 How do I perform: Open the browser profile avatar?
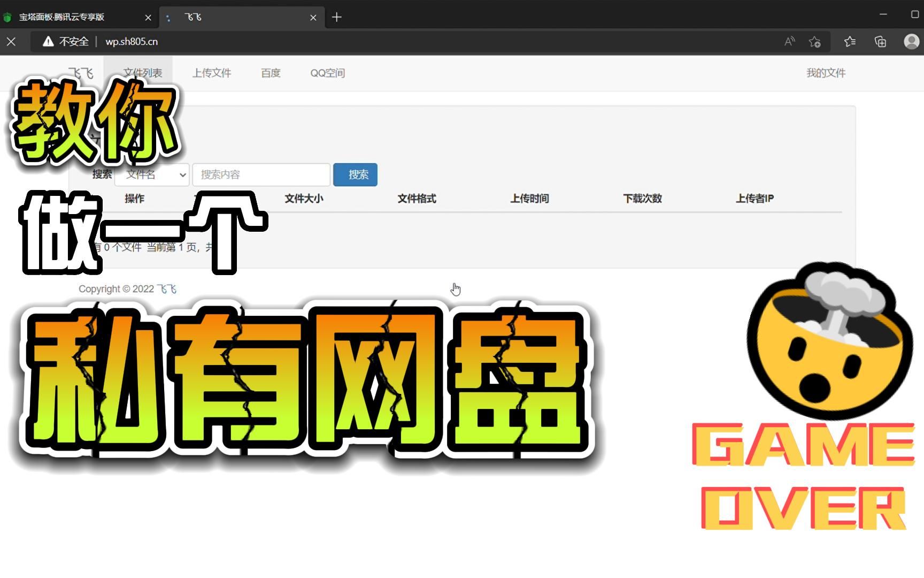tap(911, 41)
